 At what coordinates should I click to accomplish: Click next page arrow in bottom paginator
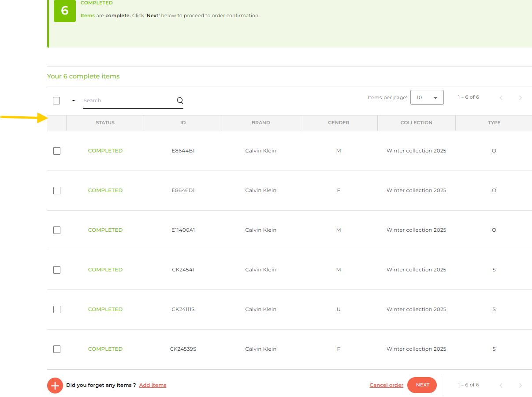point(520,386)
